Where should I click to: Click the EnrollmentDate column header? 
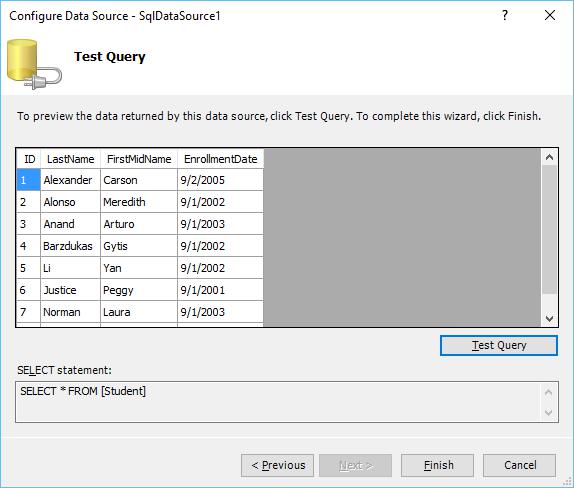tap(220, 159)
